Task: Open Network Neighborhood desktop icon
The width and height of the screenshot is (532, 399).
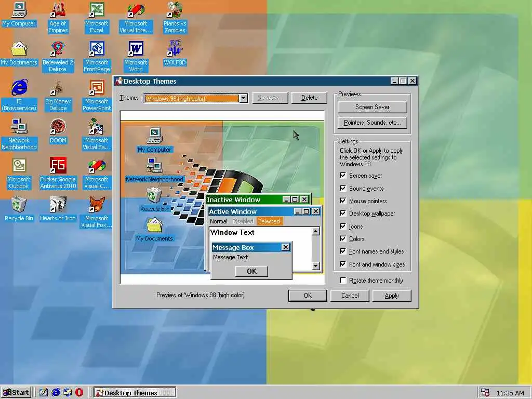Action: [x=19, y=134]
